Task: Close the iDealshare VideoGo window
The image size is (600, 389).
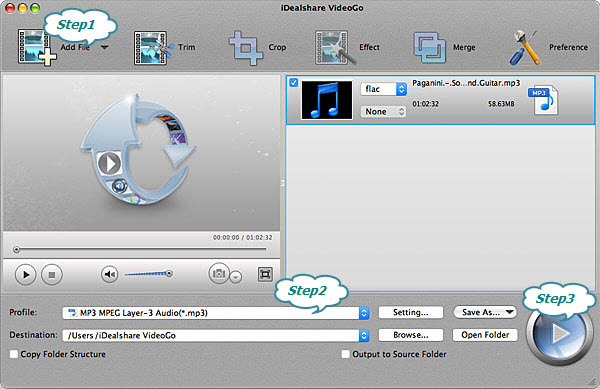Action: pos(10,8)
